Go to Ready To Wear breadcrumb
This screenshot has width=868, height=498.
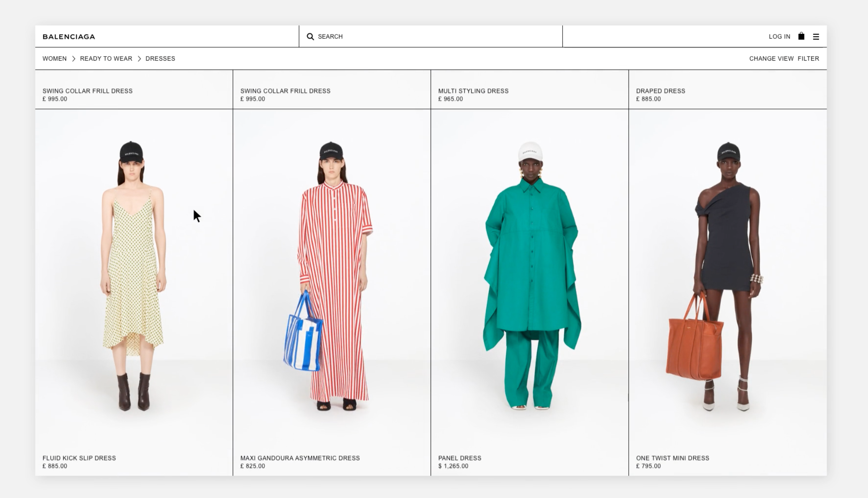pyautogui.click(x=106, y=58)
